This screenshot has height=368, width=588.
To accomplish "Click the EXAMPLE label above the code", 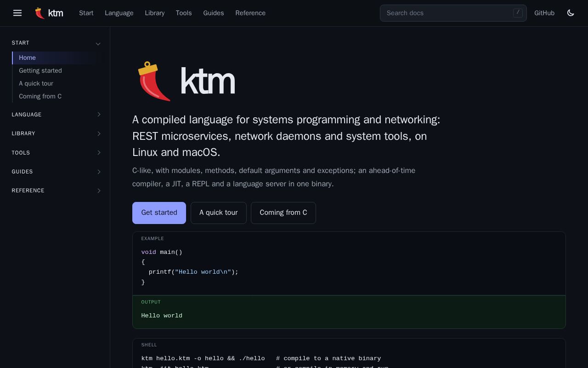I will click(x=153, y=239).
